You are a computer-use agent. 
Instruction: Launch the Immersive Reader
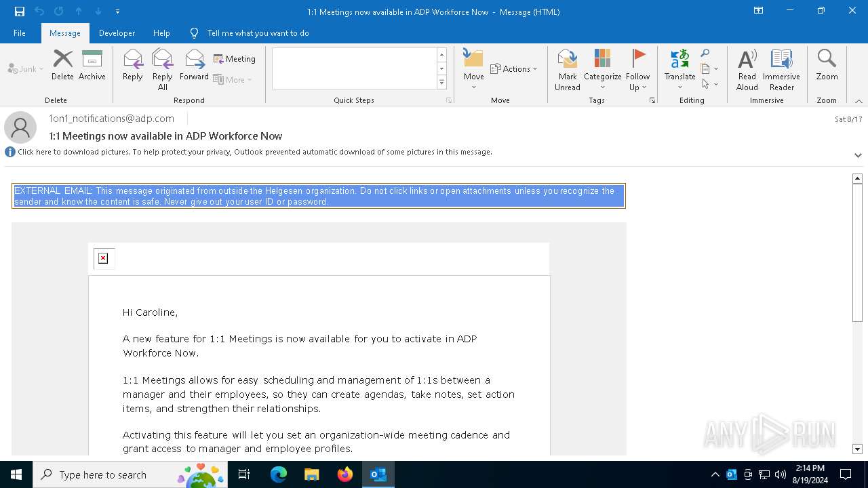coord(781,69)
